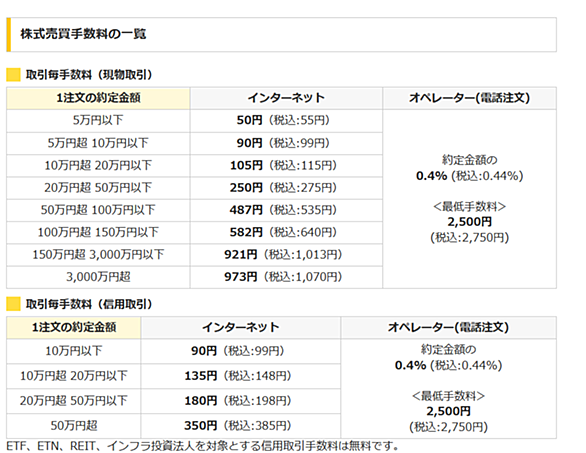Click the (税込:2,750円) minimum fee in the 信用取引 table
Image resolution: width=586 pixels, height=453 pixels.
(448, 427)
